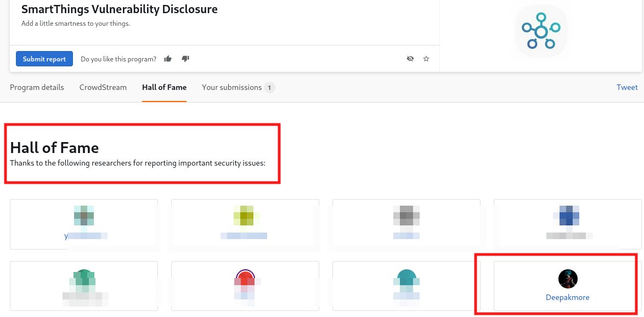Click the 'Thanks to the following researchers' text
This screenshot has width=644, height=317.
[x=138, y=163]
